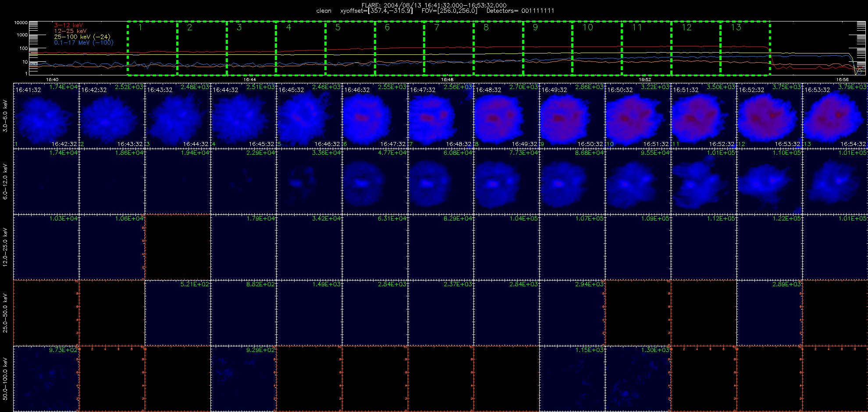Image resolution: width=868 pixels, height=412 pixels.
Task: Open the 6.0-12.0 keV image labeled 9.55E+04
Action: 638,181
